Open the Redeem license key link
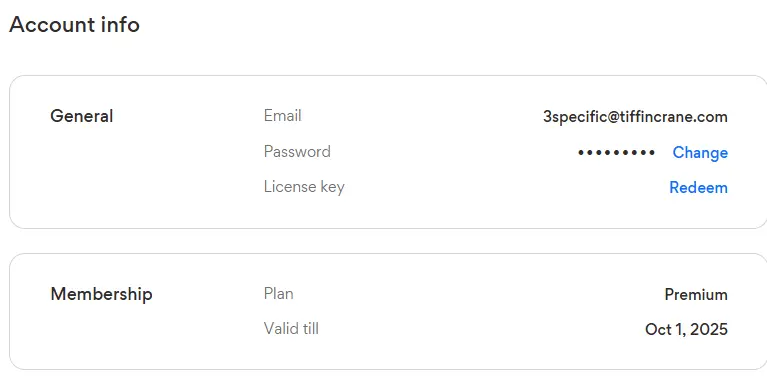767x385 pixels. pyautogui.click(x=699, y=188)
